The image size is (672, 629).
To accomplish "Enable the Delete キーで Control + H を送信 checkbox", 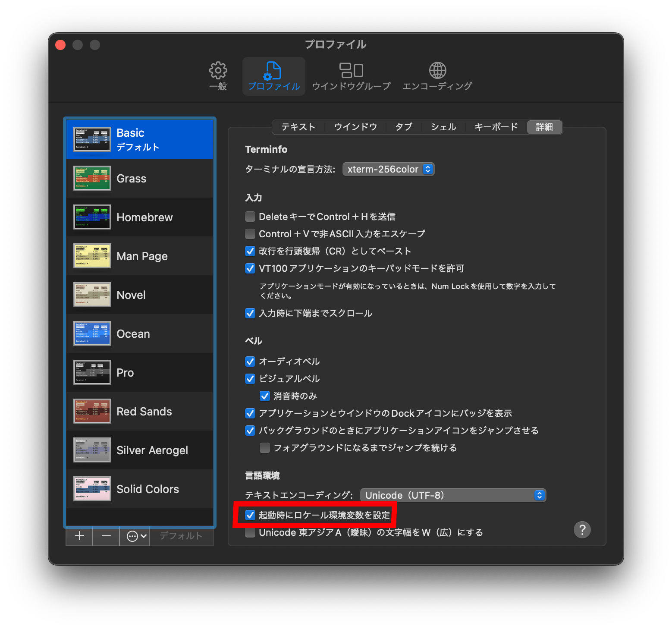I will coord(250,217).
